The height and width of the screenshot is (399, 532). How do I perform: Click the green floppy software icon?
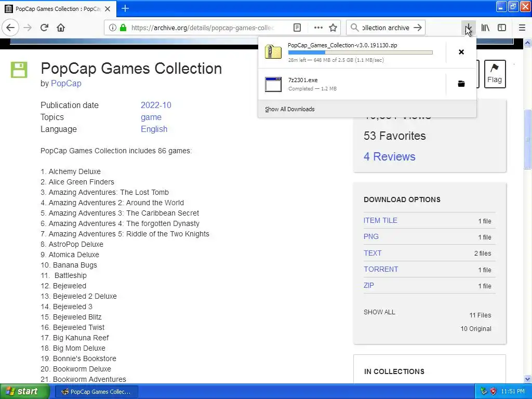pyautogui.click(x=19, y=70)
